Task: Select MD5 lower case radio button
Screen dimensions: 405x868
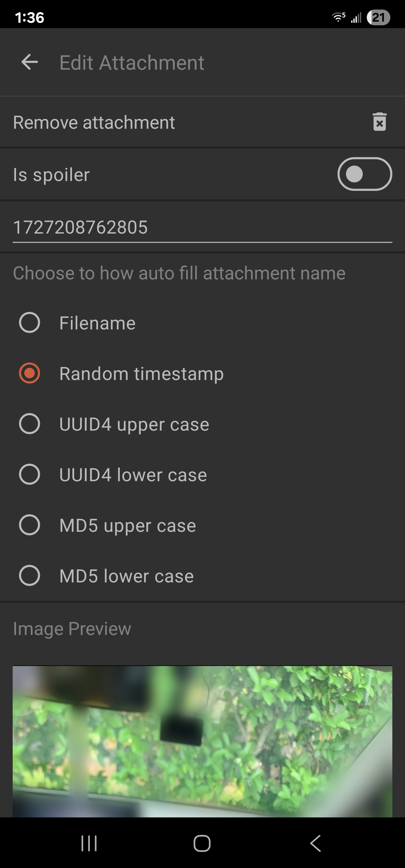Action: [x=30, y=575]
